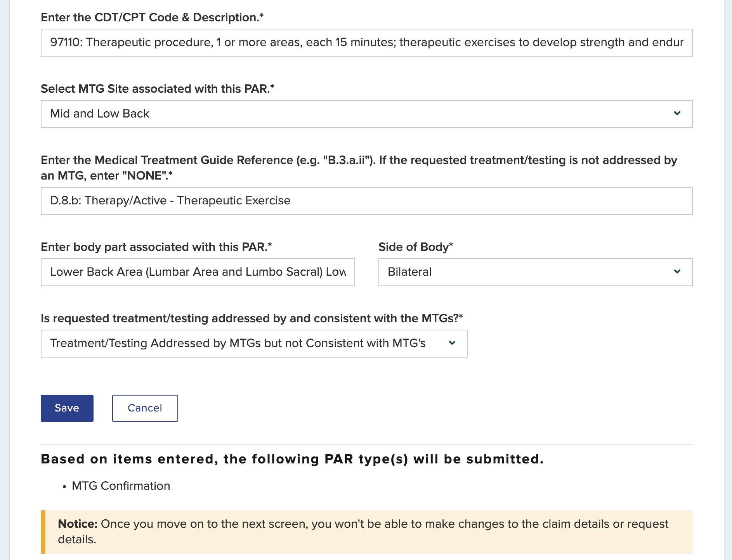Click the 'MTG Confirmation' list item
This screenshot has height=560, width=732.
point(121,486)
